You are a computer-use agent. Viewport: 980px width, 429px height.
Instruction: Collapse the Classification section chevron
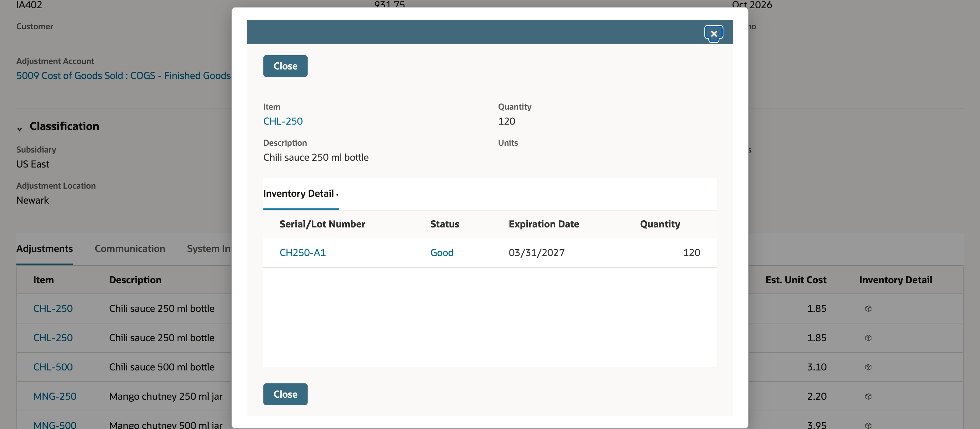(x=19, y=129)
